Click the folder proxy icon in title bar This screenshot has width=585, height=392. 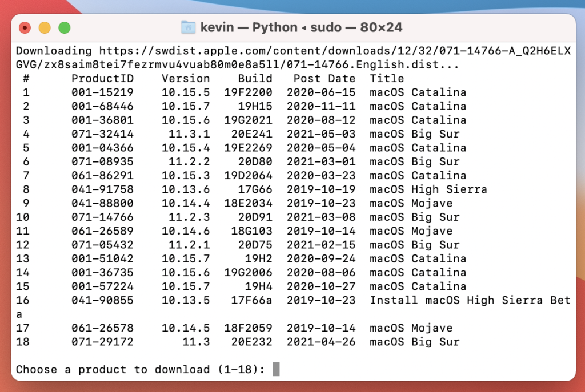187,27
